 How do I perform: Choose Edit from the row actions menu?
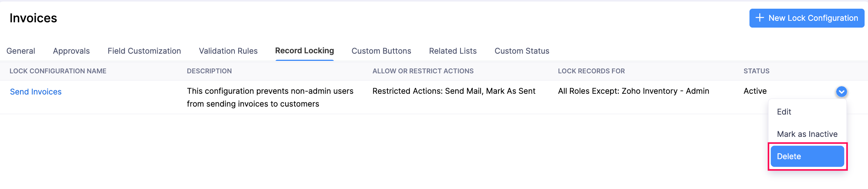(784, 112)
